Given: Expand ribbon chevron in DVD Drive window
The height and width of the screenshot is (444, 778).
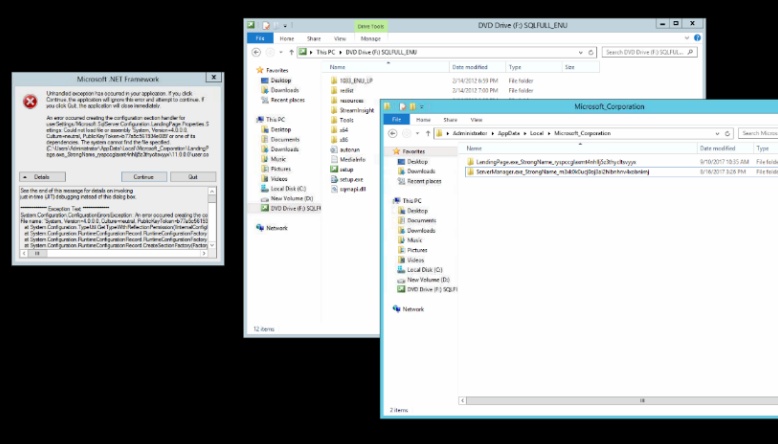Looking at the screenshot, I should click(687, 38).
